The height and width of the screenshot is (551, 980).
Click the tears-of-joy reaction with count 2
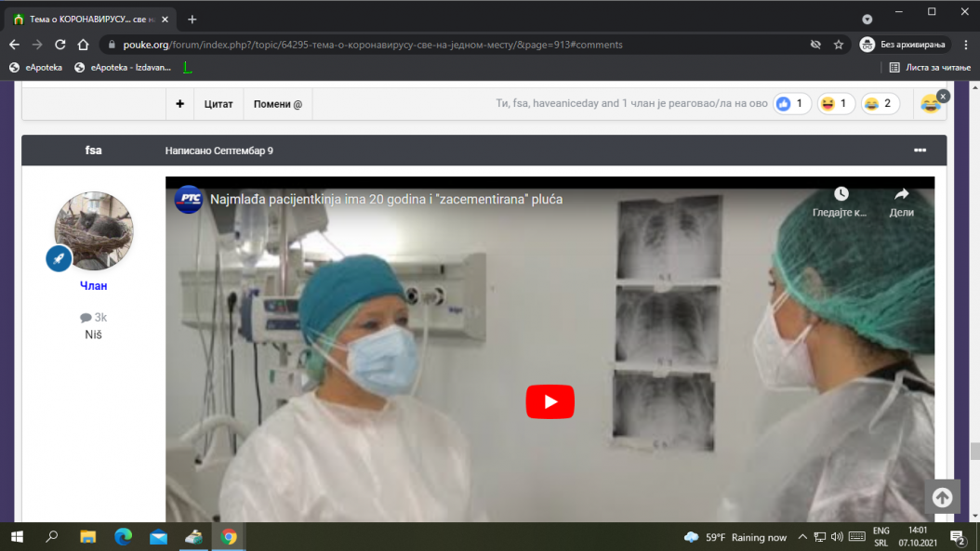pyautogui.click(x=880, y=104)
